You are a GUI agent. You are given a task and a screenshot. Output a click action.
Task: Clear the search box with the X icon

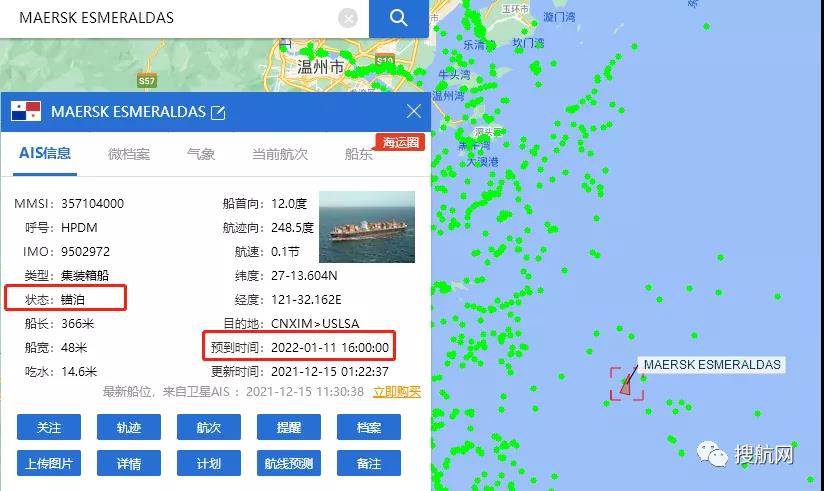pyautogui.click(x=348, y=19)
